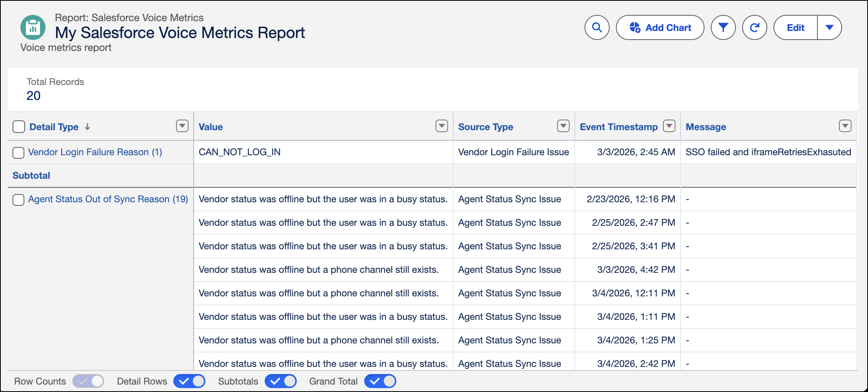This screenshot has height=392, width=868.
Task: Click the 3/4/2026, 2:42 PM timestamp
Action: pos(636,364)
